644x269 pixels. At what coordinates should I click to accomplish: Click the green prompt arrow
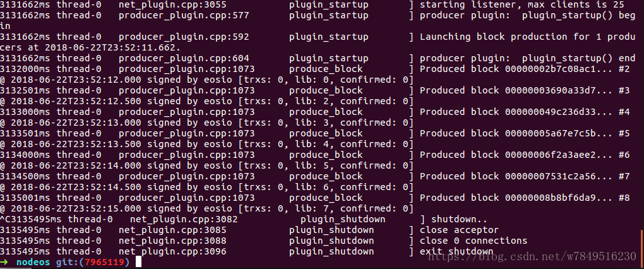5,261
